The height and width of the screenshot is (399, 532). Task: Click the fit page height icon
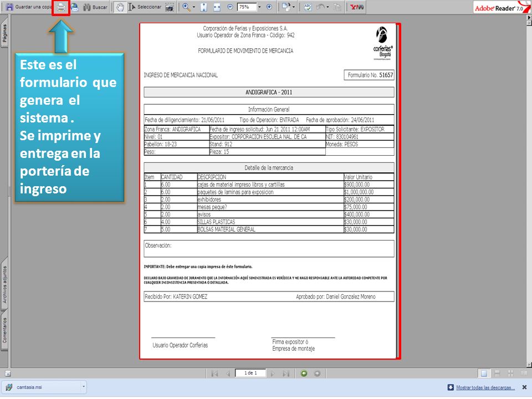(x=203, y=7)
